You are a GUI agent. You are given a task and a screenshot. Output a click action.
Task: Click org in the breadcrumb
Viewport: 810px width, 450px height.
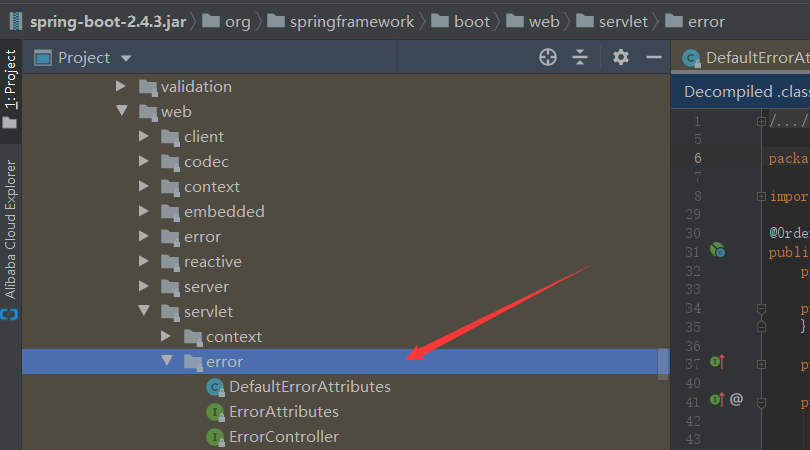tap(238, 22)
